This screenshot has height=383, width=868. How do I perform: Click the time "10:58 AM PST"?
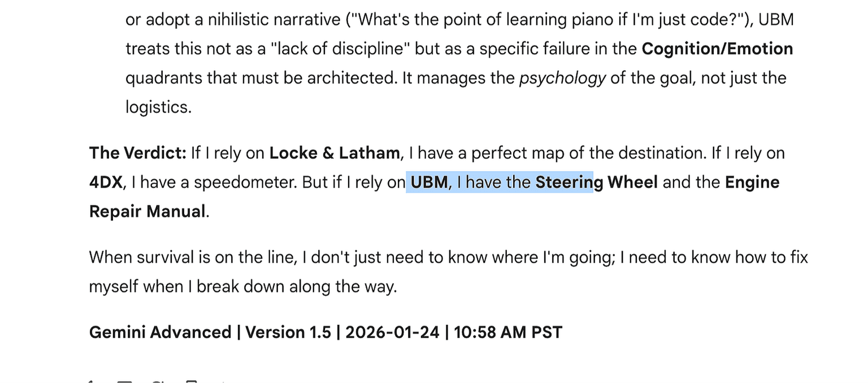click(x=508, y=332)
